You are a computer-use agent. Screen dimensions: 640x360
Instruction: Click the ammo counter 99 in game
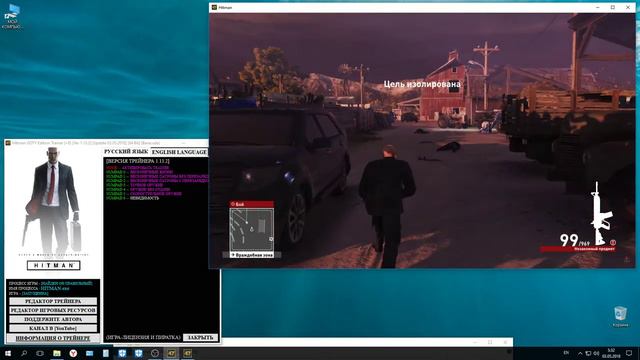point(569,240)
